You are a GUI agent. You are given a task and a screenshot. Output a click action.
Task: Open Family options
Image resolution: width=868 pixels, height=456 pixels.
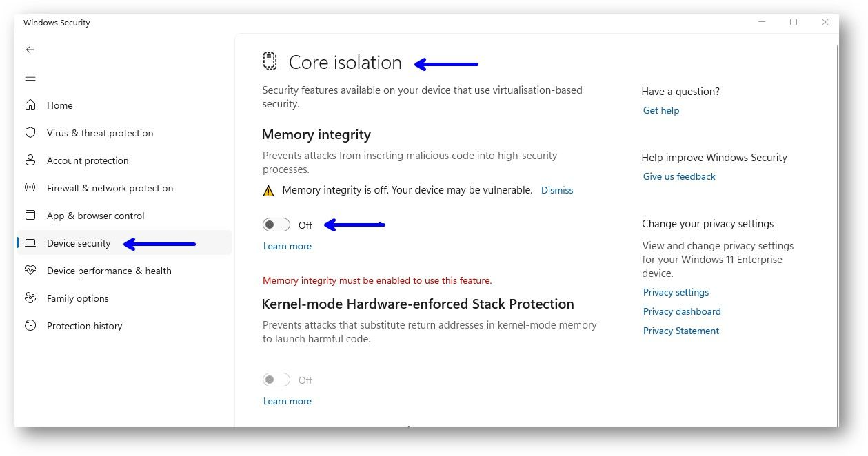coord(77,298)
